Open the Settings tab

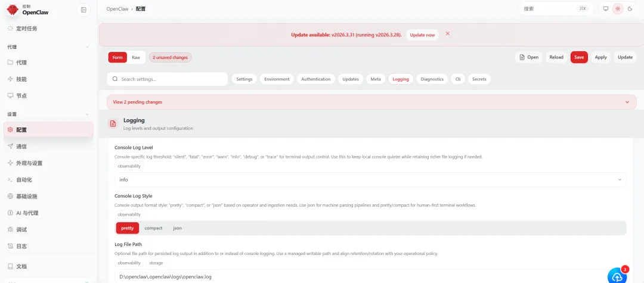(244, 79)
